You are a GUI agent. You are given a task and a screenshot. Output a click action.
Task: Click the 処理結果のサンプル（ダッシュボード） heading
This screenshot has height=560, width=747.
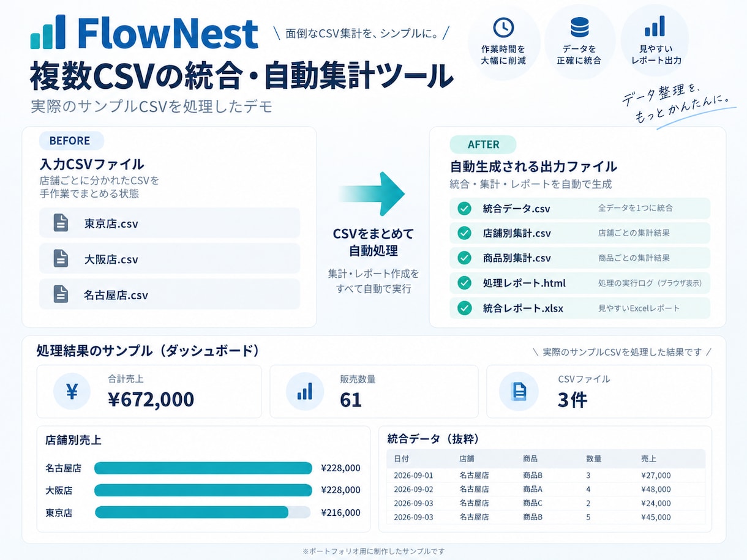(148, 351)
